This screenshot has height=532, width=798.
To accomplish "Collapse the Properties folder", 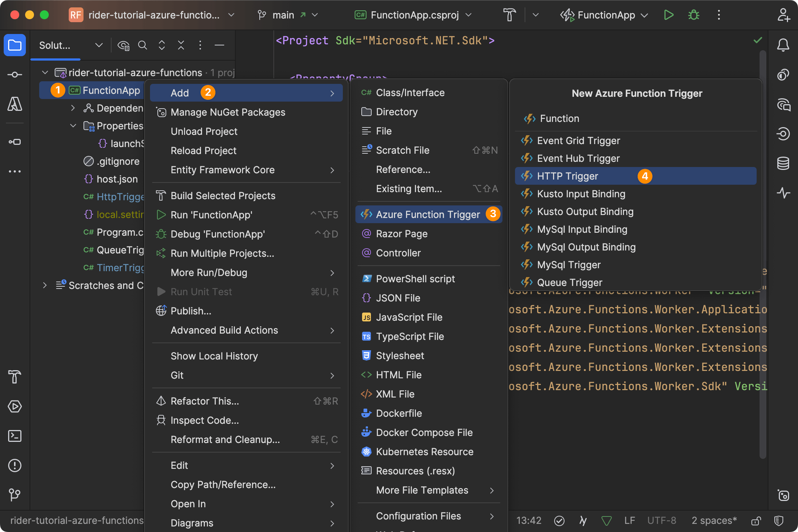I will pyautogui.click(x=73, y=126).
